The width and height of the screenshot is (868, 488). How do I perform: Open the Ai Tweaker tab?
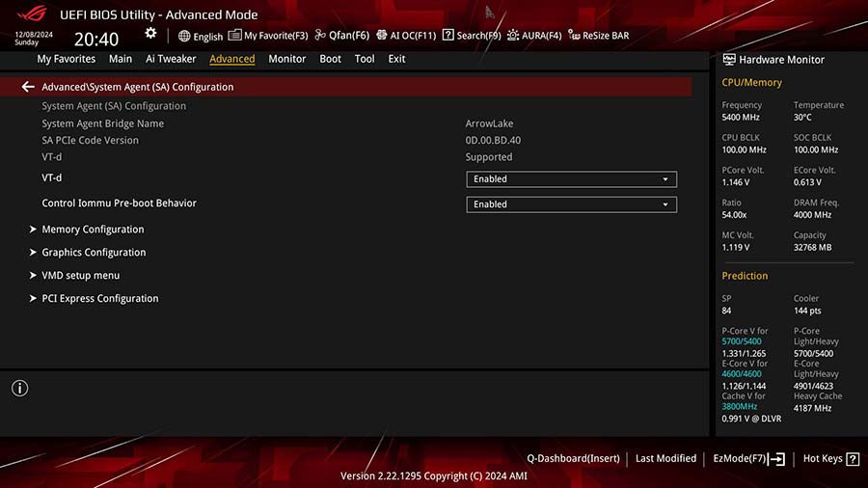(x=171, y=59)
